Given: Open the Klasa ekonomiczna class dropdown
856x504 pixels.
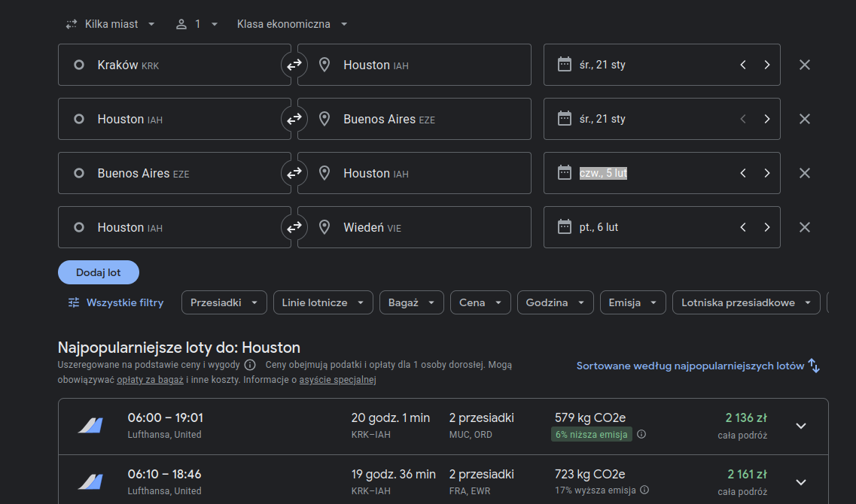Looking at the screenshot, I should pos(292,24).
